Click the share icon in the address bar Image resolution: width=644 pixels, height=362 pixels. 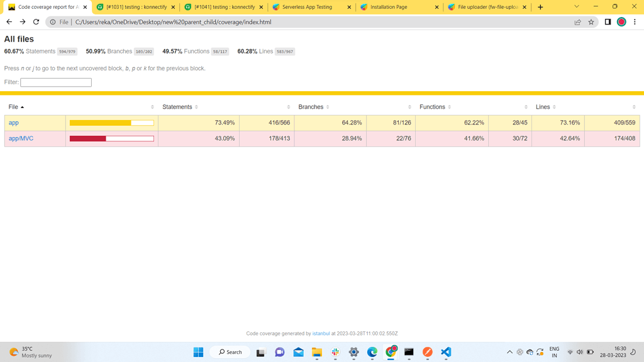[x=576, y=21]
